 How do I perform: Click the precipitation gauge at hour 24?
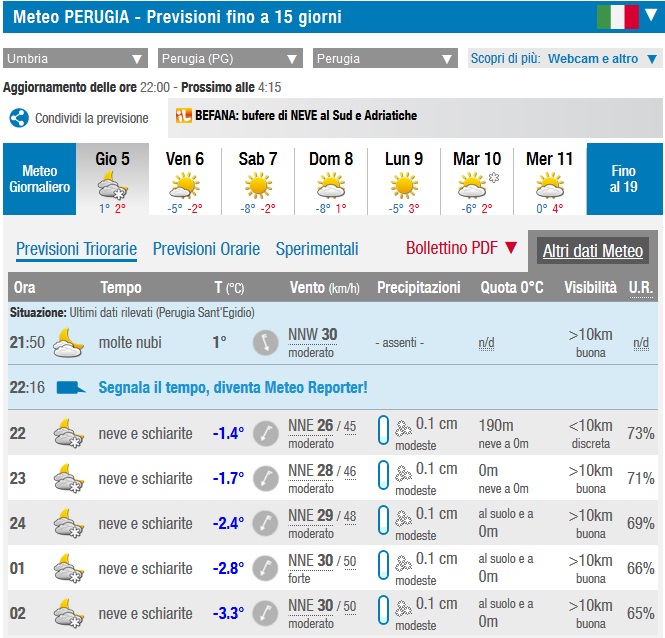[x=383, y=520]
